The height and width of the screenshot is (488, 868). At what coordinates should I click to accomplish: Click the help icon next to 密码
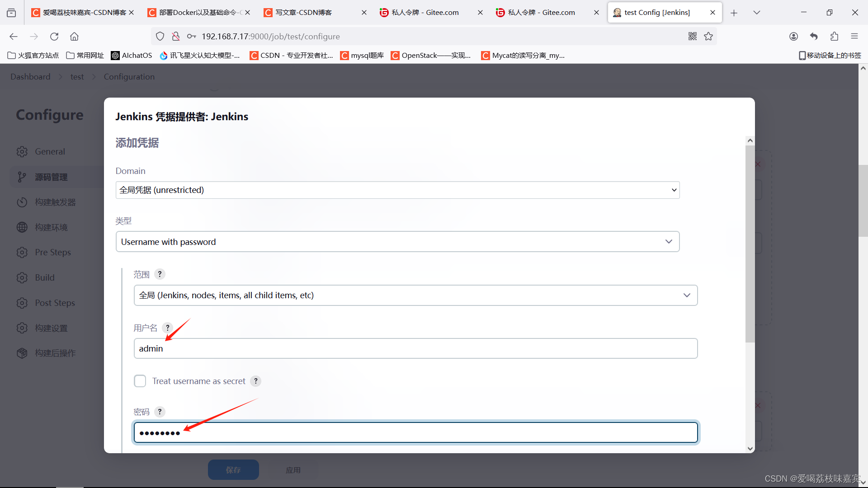tap(160, 412)
